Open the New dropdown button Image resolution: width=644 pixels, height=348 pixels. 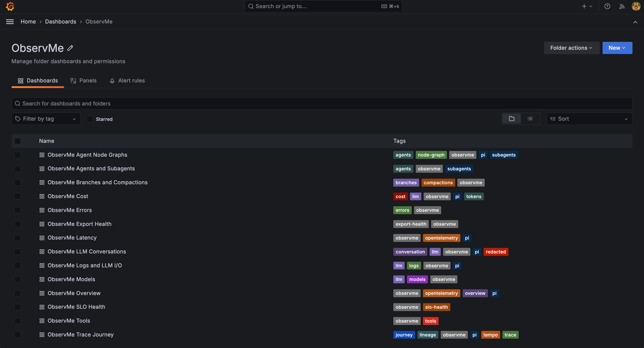(617, 48)
